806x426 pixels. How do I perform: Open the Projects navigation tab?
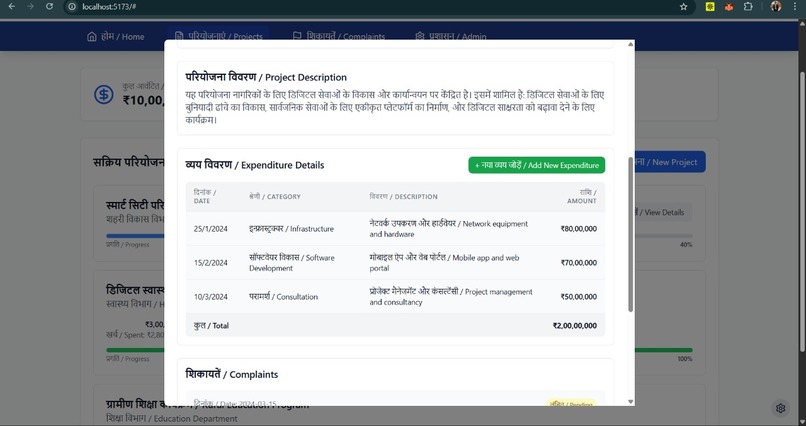218,36
